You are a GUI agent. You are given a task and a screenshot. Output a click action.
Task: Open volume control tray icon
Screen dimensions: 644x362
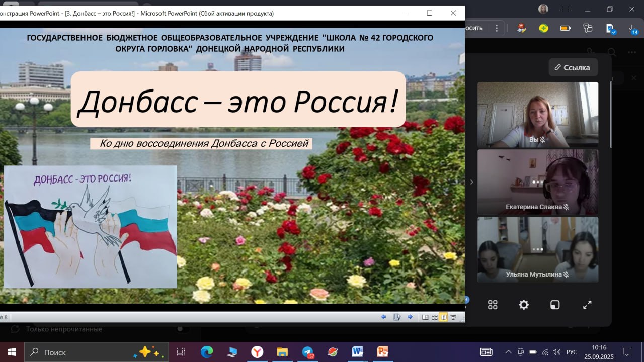(x=556, y=352)
